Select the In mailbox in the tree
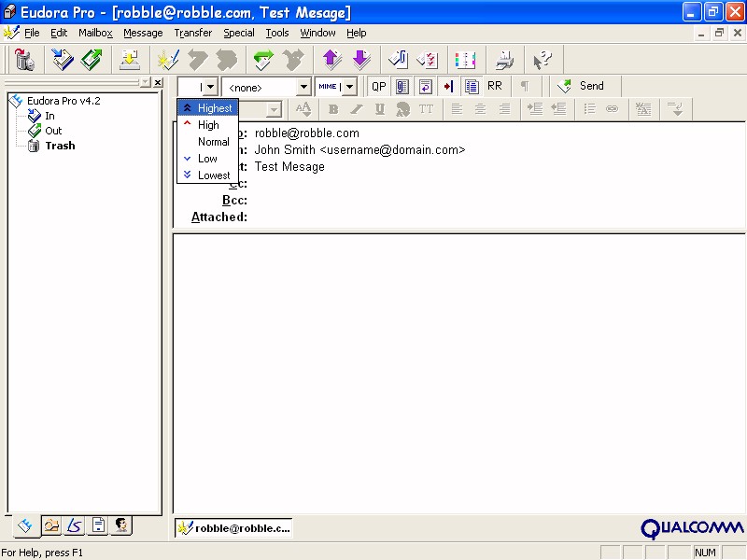 (50, 116)
